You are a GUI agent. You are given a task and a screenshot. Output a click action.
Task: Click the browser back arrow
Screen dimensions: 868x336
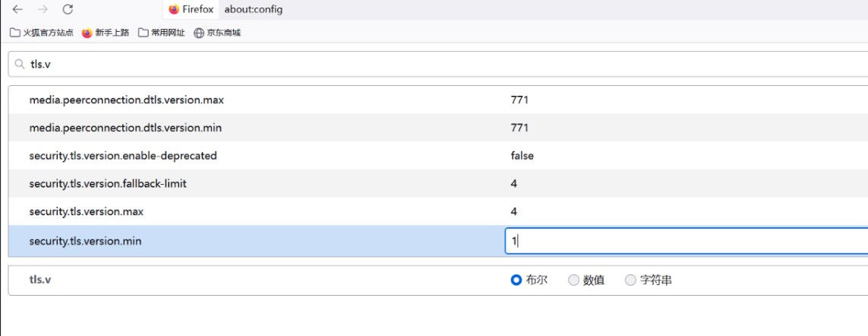(x=17, y=10)
